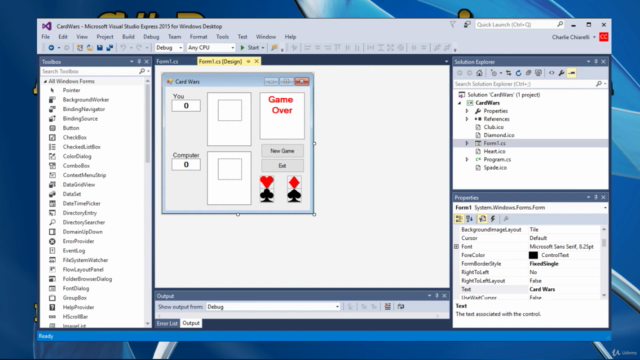Switch to the Error List tab

coord(167,323)
